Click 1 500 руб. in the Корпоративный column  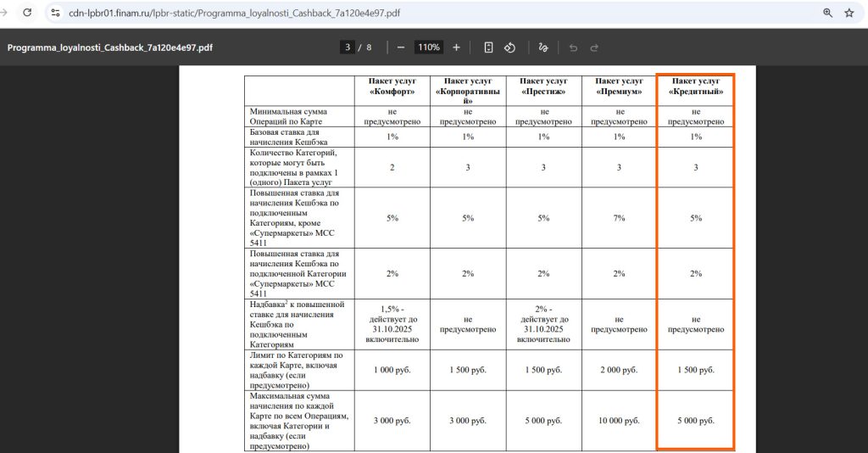pos(468,370)
